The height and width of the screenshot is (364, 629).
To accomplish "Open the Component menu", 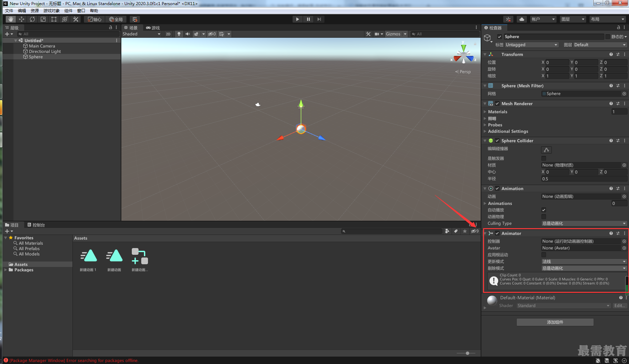I will (x=68, y=11).
